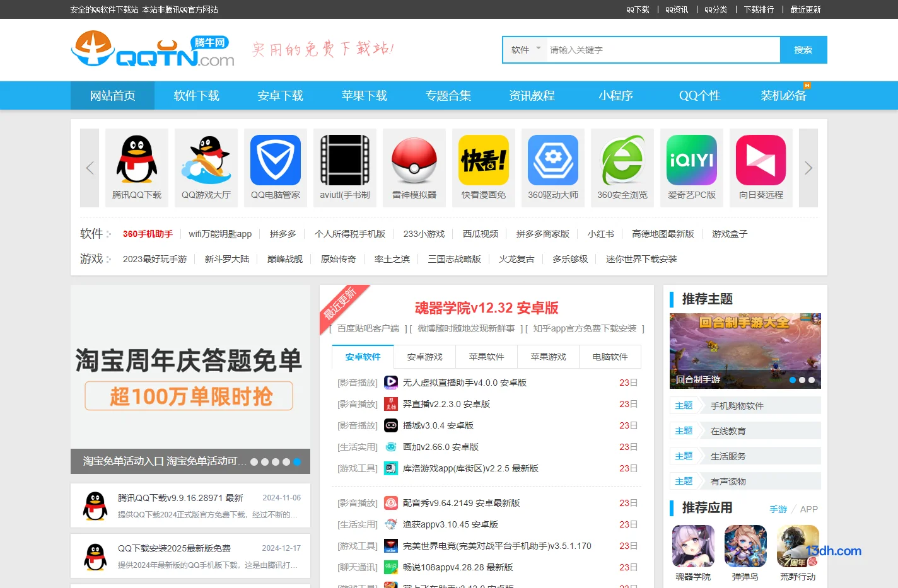The height and width of the screenshot is (588, 898).
Task: Click the icon beside 畅说108appv4.28.28
Action: [391, 567]
